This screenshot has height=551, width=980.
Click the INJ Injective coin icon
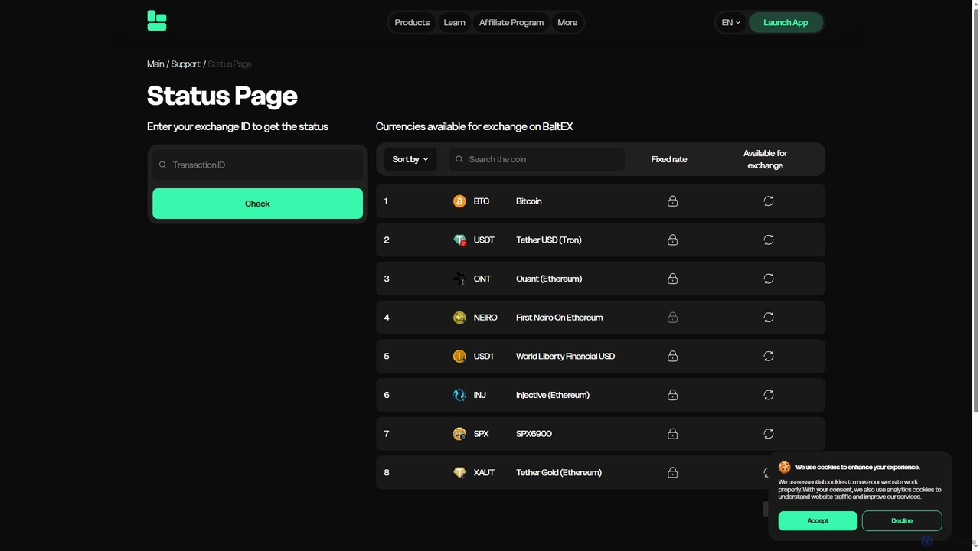[459, 395]
